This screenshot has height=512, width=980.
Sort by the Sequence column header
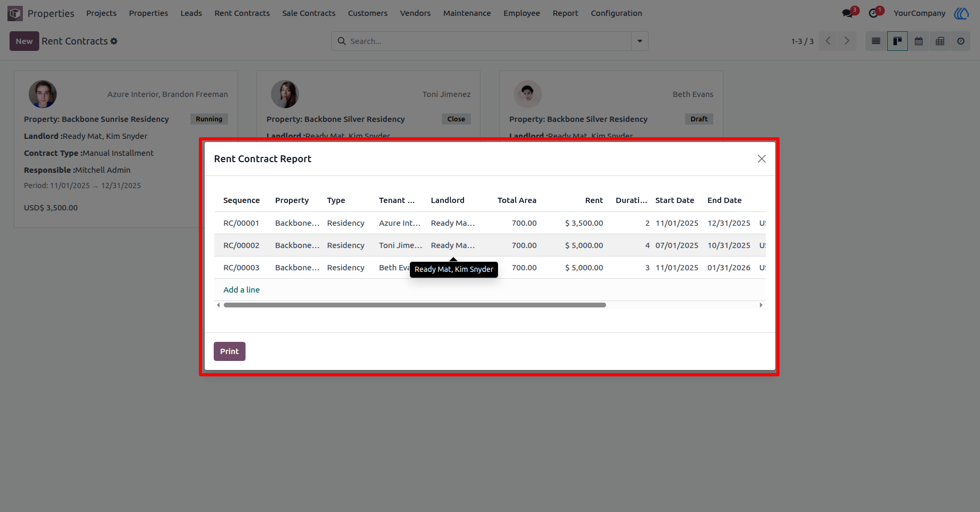pos(241,200)
